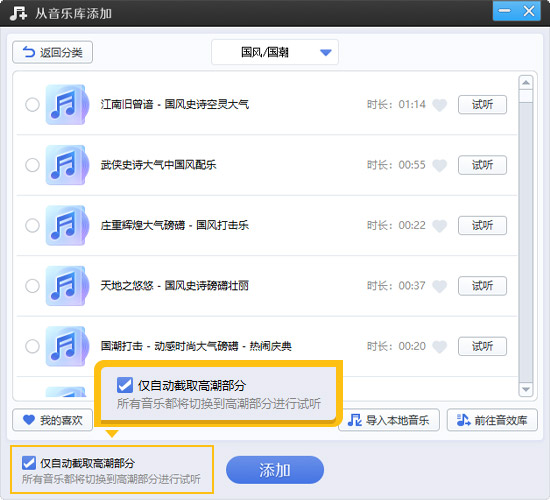Click heart icon for 武侠史诗大气中国风配乐

tap(440, 165)
